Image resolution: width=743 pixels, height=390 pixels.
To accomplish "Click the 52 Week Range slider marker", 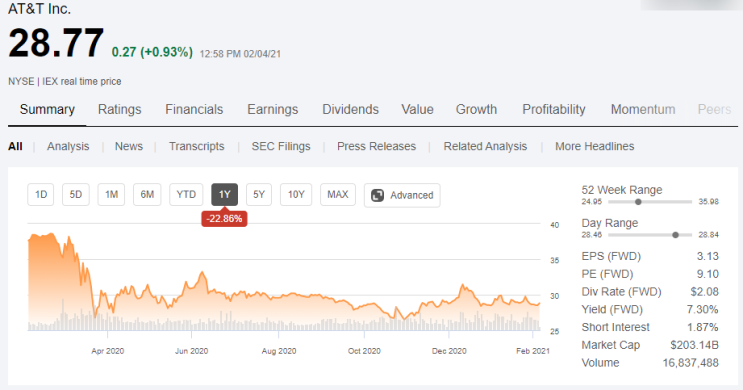I will tap(638, 202).
